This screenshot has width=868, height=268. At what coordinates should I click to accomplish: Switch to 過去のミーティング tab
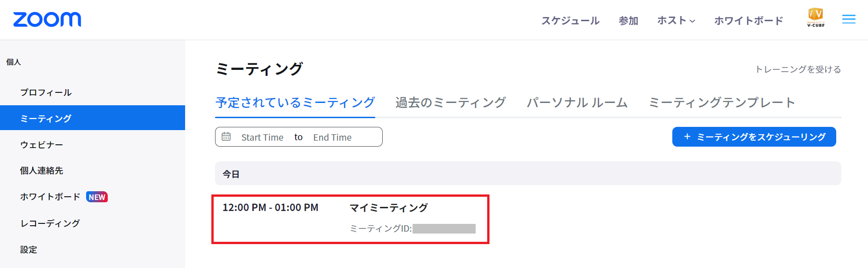point(450,102)
